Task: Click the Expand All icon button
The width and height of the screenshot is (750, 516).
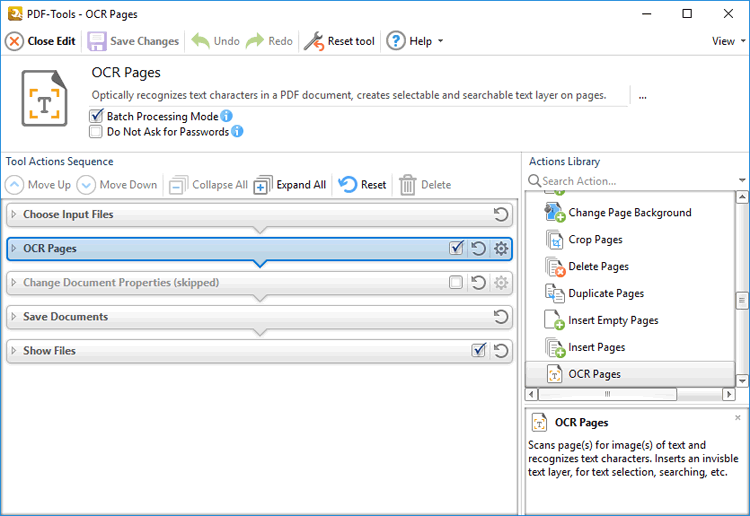Action: pos(263,185)
